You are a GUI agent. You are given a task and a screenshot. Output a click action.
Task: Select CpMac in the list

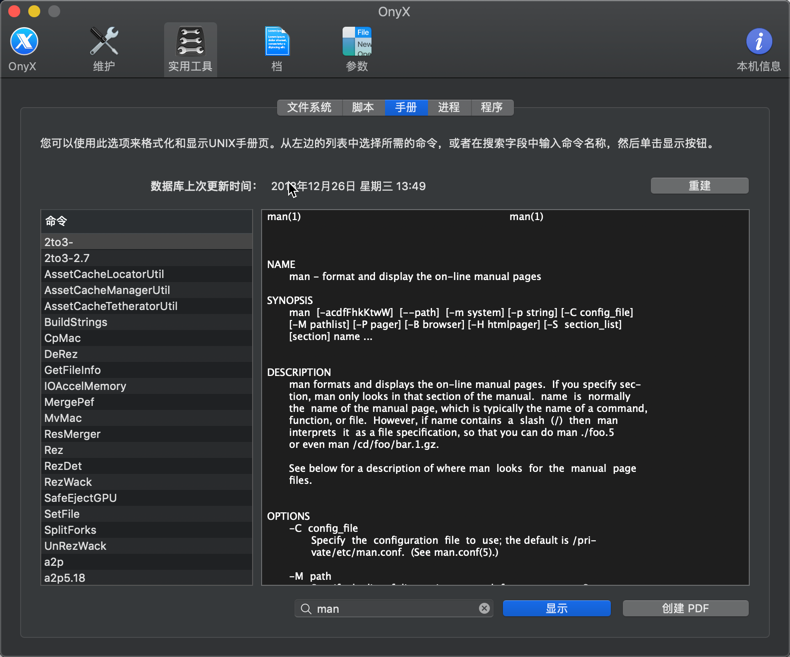pyautogui.click(x=146, y=338)
